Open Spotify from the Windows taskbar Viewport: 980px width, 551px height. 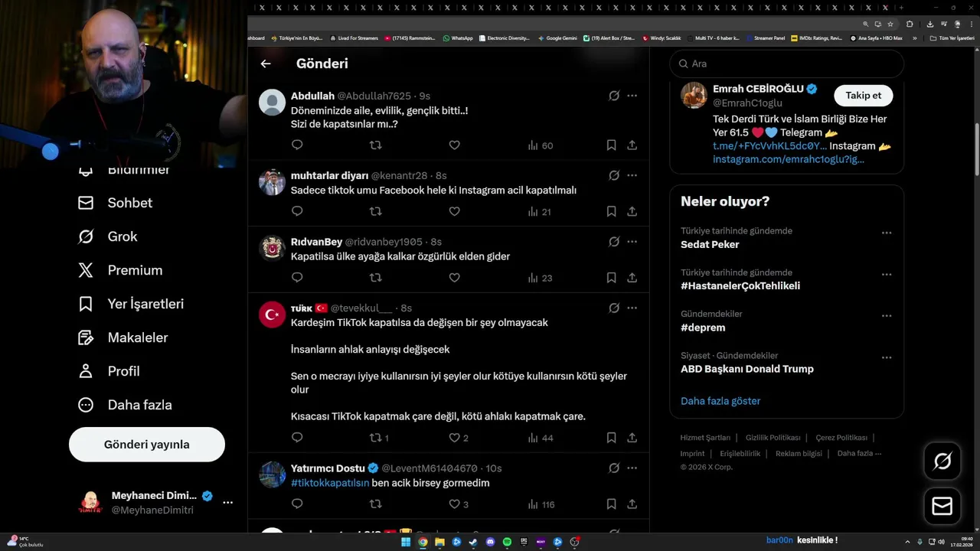(507, 542)
